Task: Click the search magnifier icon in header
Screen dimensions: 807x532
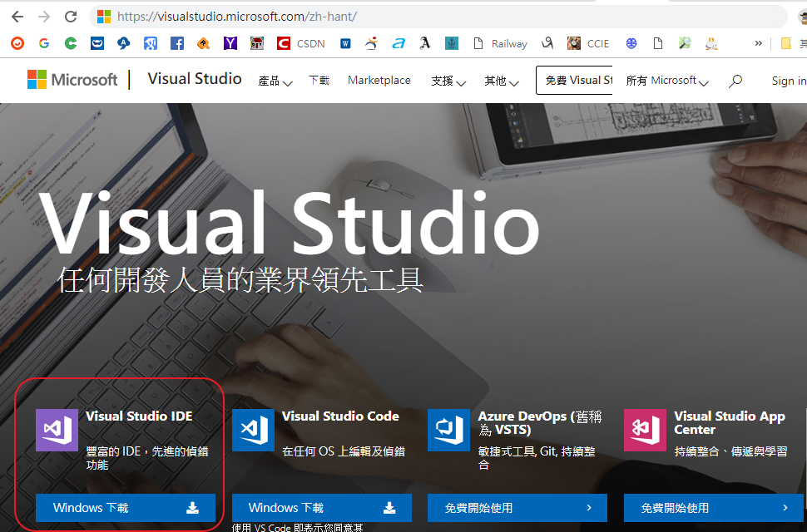Action: coord(735,81)
